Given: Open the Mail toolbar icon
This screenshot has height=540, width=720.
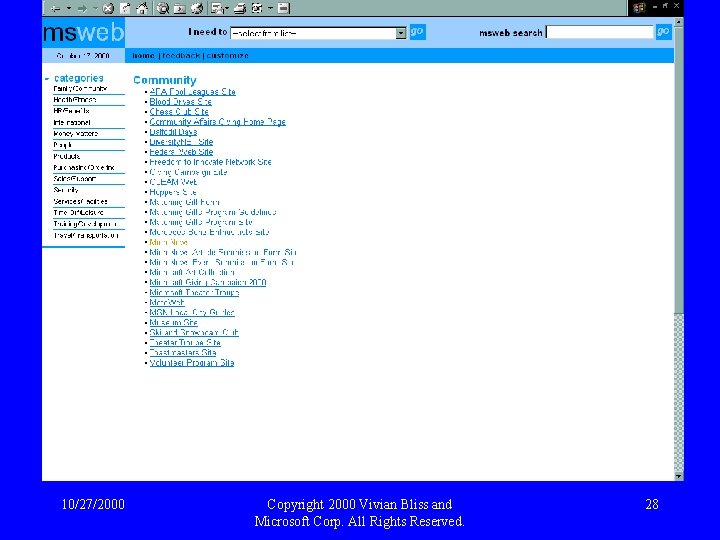Looking at the screenshot, I should coord(219,8).
